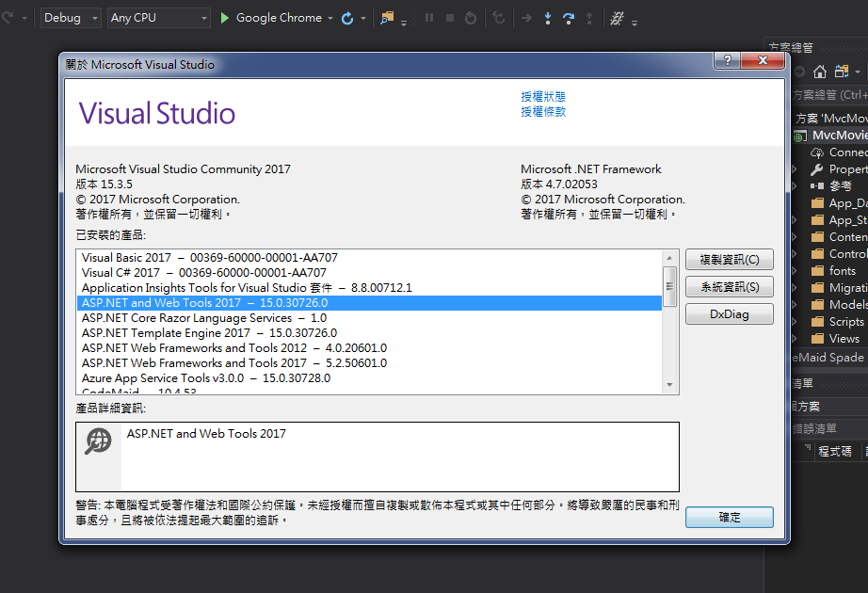Click the comment lines toolbar icon

pyautogui.click(x=617, y=18)
